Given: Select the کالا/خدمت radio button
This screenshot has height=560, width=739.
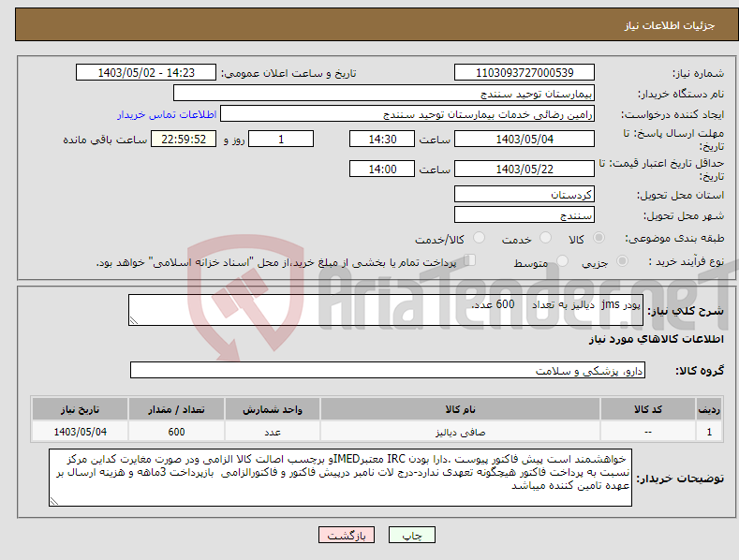Looking at the screenshot, I should tap(479, 238).
